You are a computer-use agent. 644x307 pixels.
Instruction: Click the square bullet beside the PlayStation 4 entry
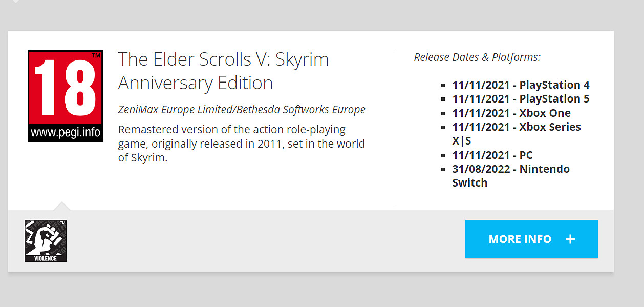click(444, 86)
